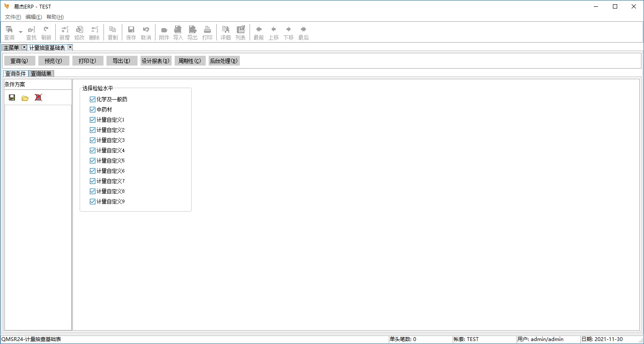The height and width of the screenshot is (344, 644).
Task: Click the Attachment (附件) toolbar icon
Action: point(164,32)
